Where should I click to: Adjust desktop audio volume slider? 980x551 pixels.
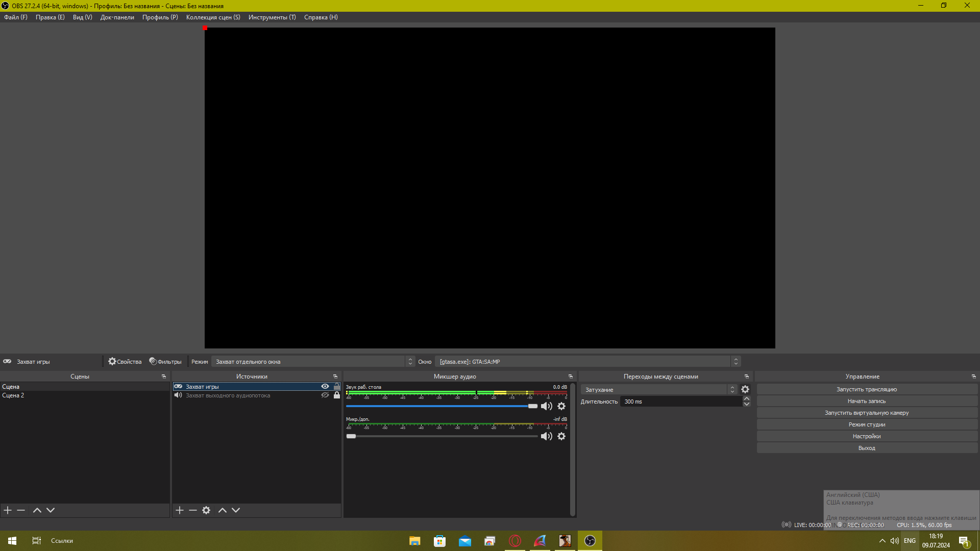[x=442, y=406]
